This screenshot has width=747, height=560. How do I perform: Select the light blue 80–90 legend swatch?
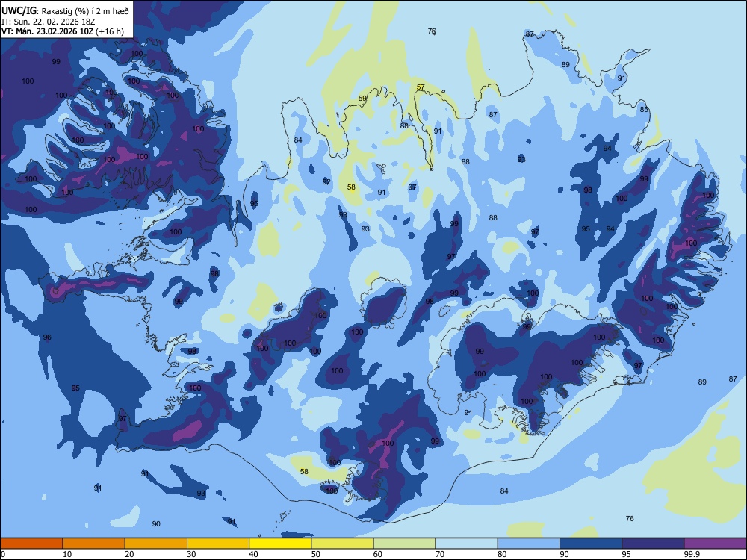coord(529,544)
